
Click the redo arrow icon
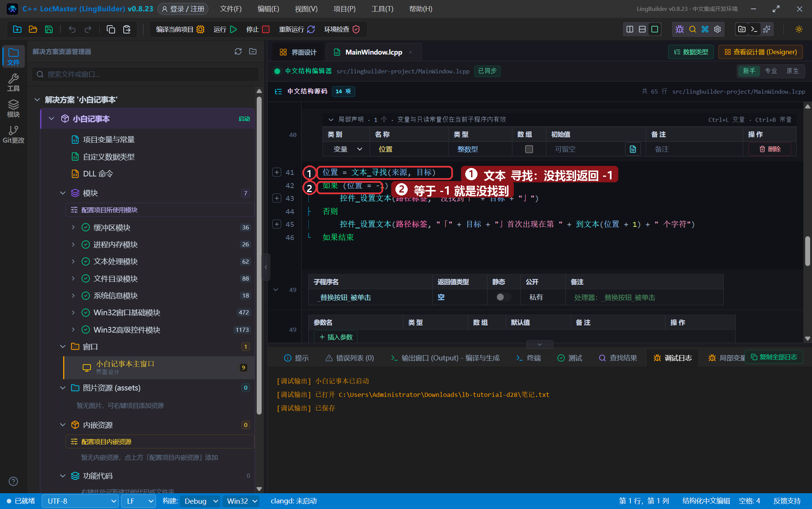coord(88,29)
